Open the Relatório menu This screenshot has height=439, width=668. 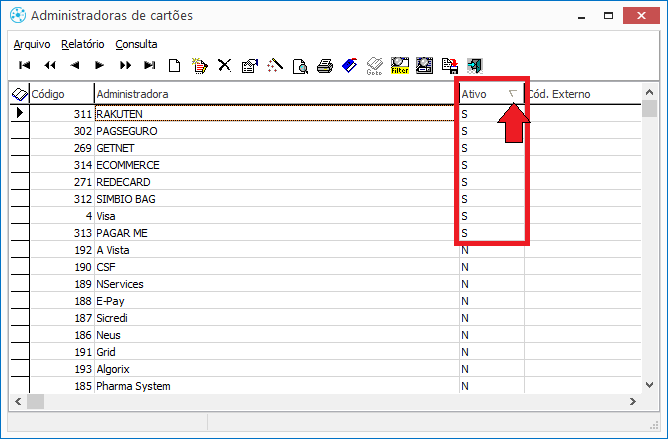[x=83, y=44]
